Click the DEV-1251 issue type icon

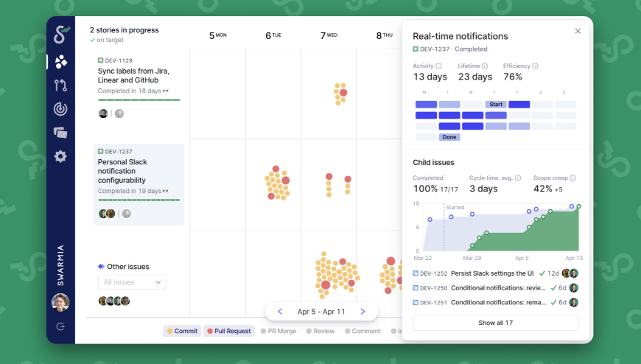pos(416,303)
